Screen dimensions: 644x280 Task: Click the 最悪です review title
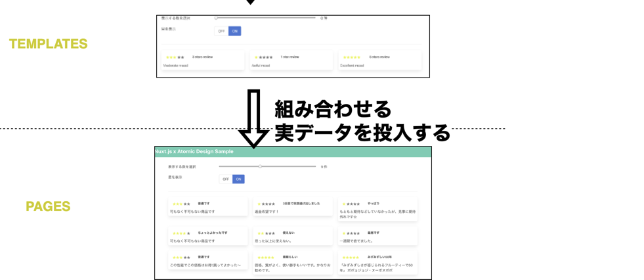374,233
